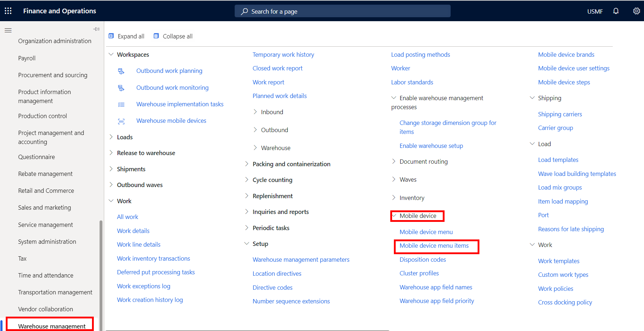Open the Work details page
This screenshot has width=644, height=331.
click(x=133, y=230)
